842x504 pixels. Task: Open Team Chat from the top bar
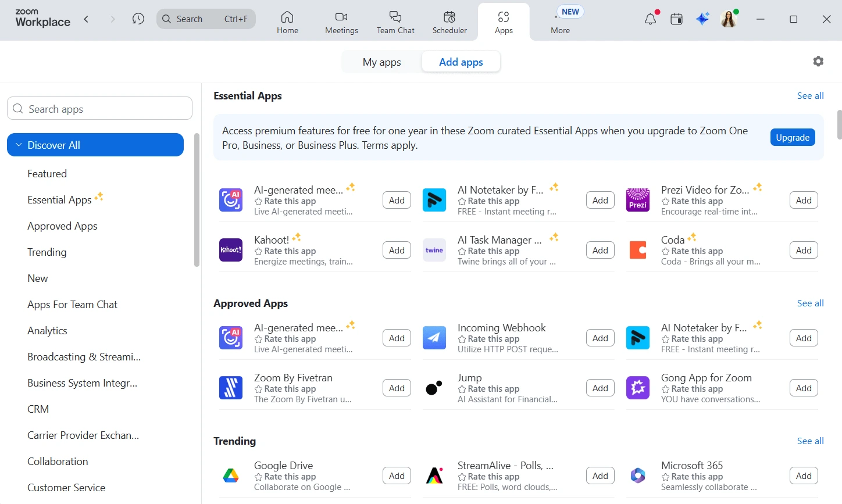395,17
